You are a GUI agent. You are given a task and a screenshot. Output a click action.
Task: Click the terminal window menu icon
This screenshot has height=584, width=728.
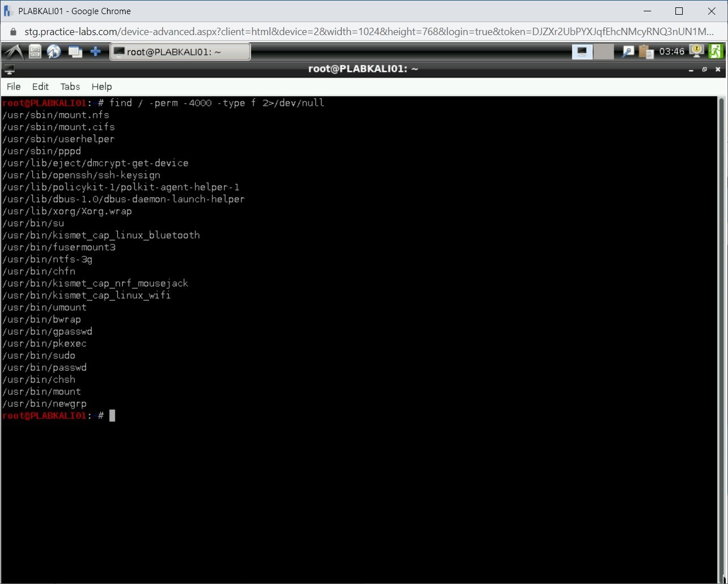point(8,70)
